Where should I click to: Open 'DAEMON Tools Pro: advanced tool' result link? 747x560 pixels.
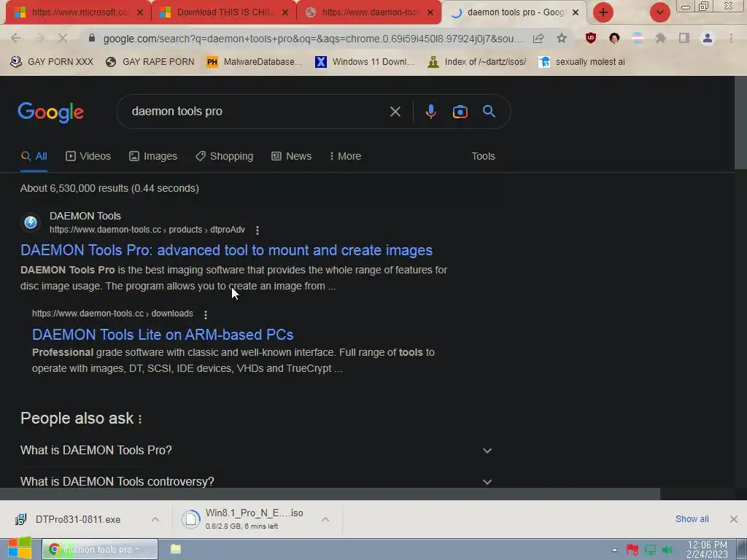226,250
